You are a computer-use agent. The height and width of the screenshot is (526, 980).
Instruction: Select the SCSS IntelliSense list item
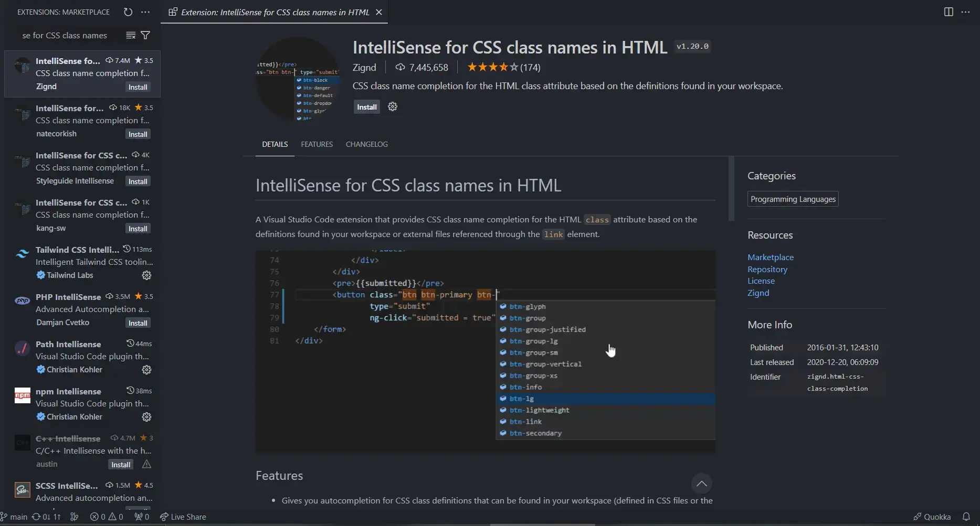(x=82, y=492)
